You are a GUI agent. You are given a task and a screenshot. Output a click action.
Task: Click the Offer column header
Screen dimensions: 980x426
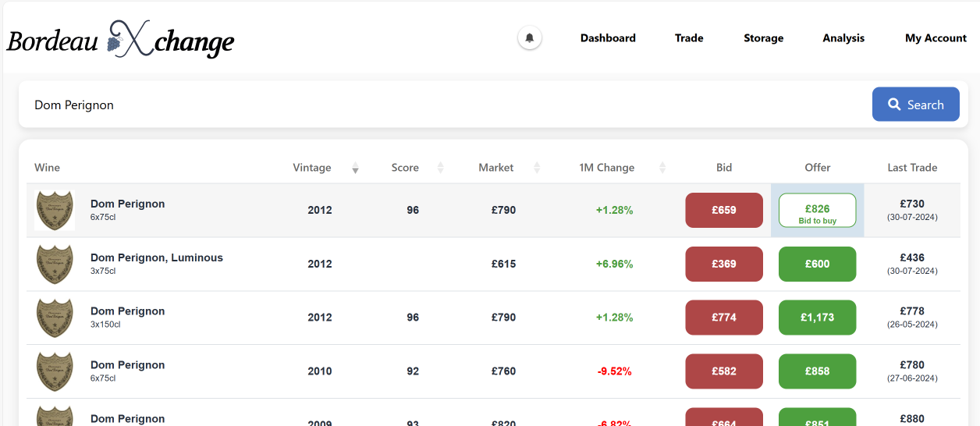pos(818,168)
